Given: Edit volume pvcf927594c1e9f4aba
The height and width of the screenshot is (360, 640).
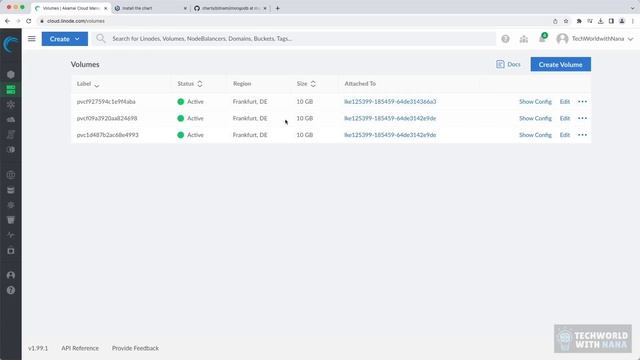Looking at the screenshot, I should click(564, 102).
